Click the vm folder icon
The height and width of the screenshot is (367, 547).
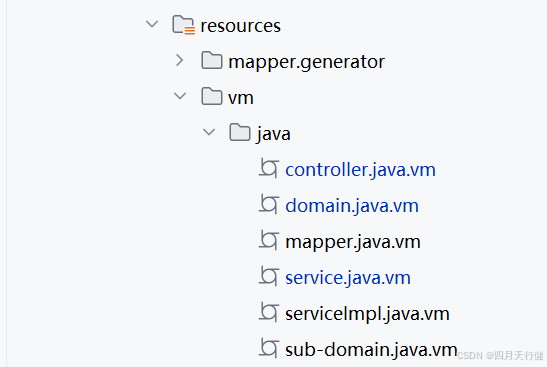coord(212,96)
